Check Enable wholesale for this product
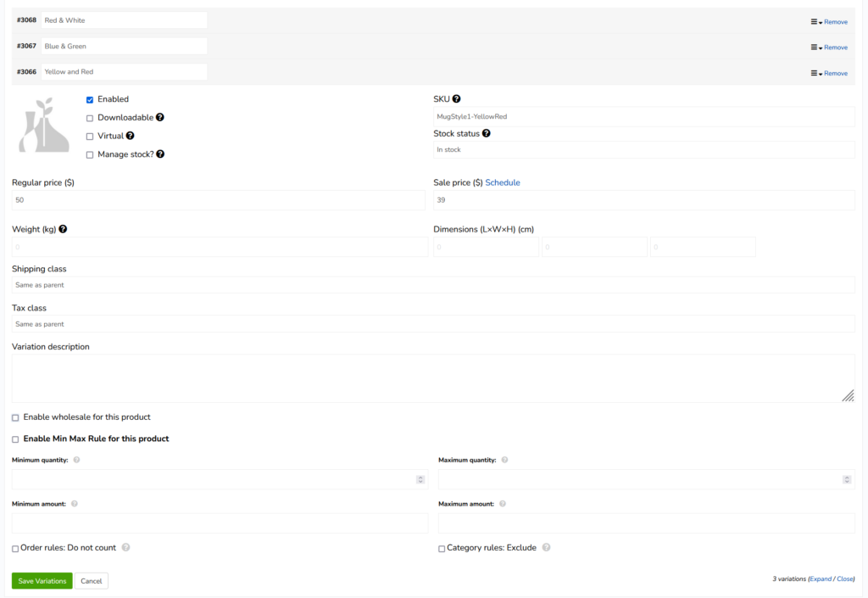This screenshot has width=868, height=598. click(x=15, y=417)
